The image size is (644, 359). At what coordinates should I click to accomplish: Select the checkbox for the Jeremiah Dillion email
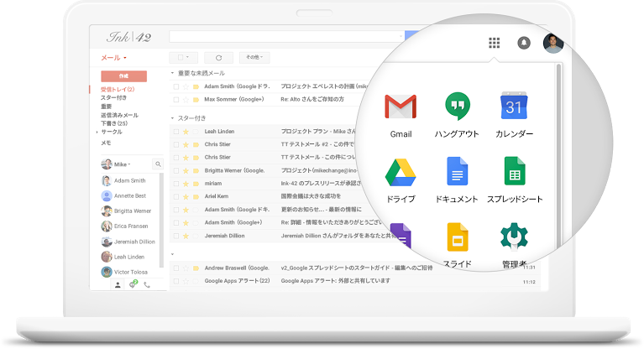pyautogui.click(x=176, y=236)
